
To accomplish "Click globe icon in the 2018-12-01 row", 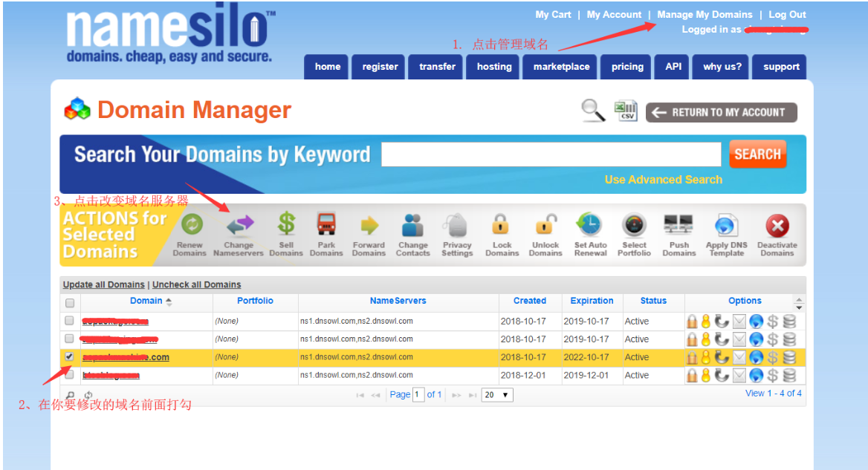I will [757, 376].
